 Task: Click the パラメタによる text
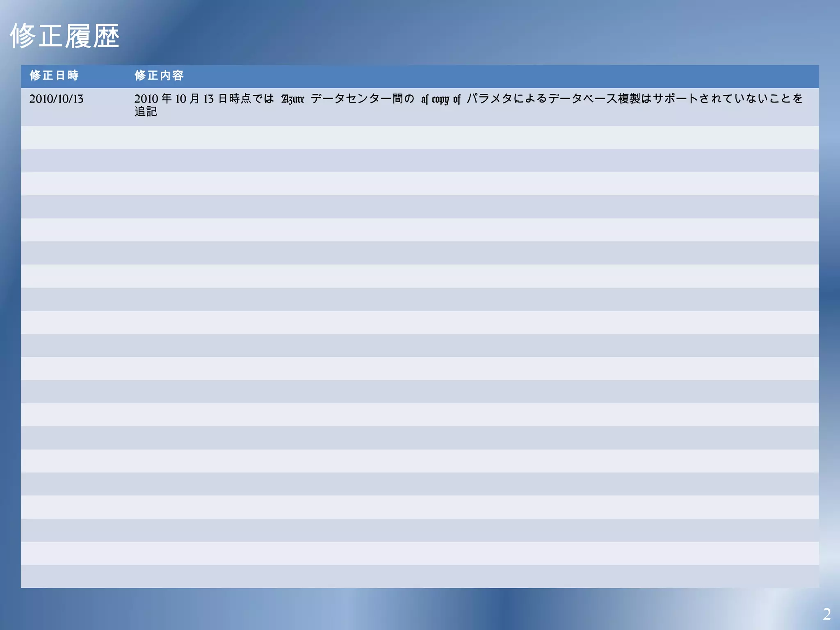point(507,99)
